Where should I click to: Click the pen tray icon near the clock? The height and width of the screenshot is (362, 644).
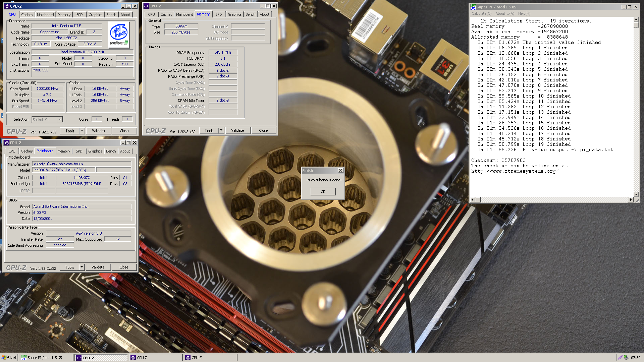coord(620,358)
